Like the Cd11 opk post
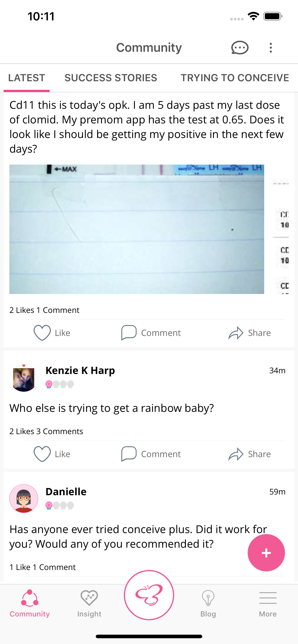This screenshot has height=644, width=298. (x=52, y=333)
